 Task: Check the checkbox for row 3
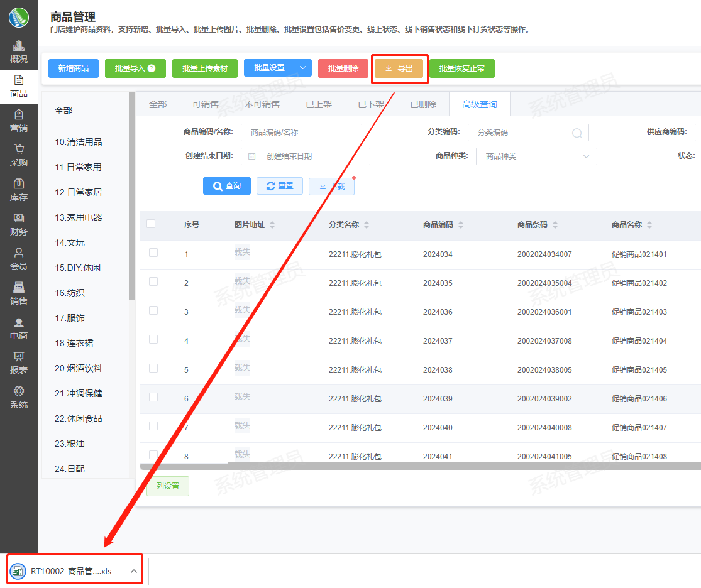click(153, 310)
